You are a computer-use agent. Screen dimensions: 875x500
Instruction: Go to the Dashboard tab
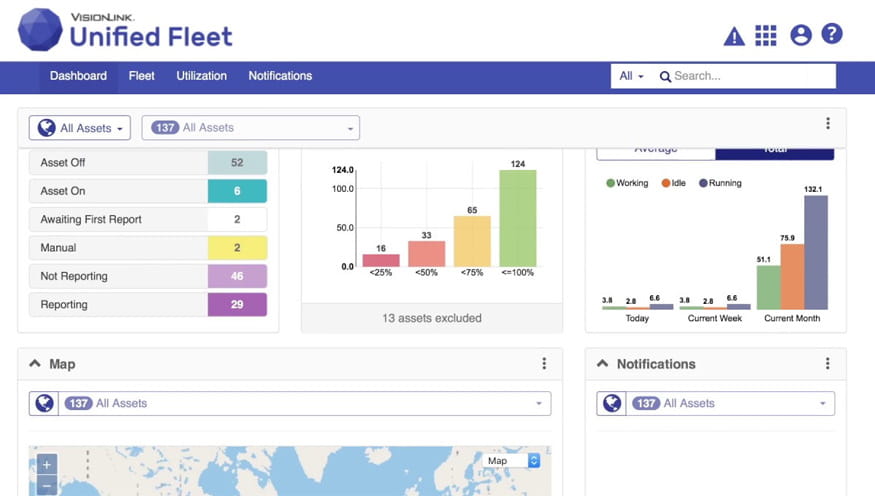[78, 76]
